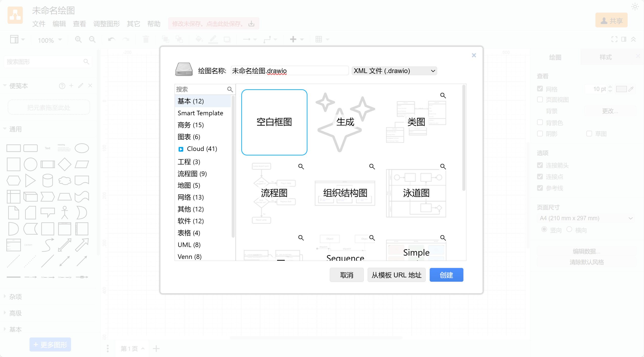
Task: Click the toolbar zoom in icon
Action: click(78, 39)
